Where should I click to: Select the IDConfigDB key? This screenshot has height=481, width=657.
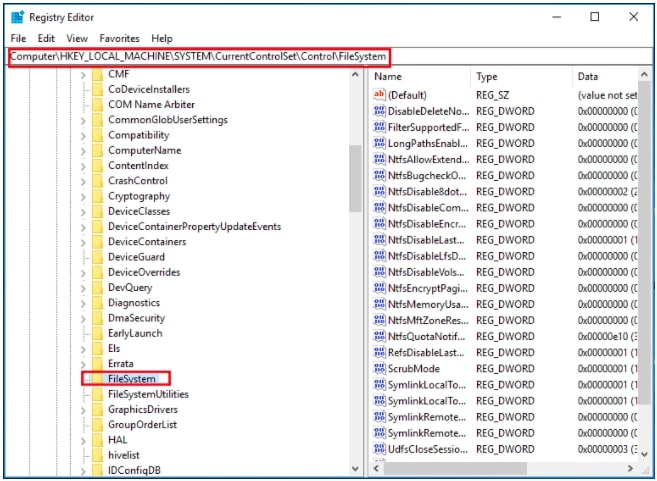click(x=134, y=471)
